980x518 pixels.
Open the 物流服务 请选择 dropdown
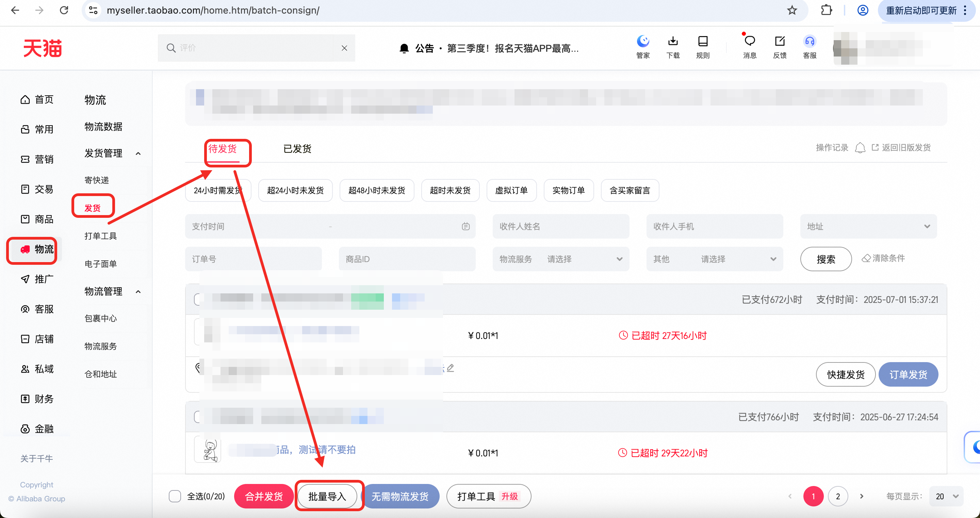(x=561, y=259)
